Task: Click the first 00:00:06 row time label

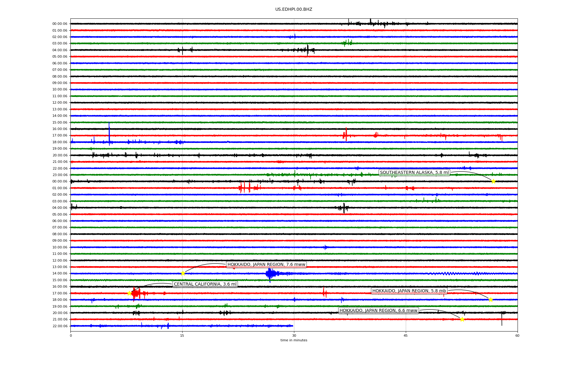Action: coord(60,24)
